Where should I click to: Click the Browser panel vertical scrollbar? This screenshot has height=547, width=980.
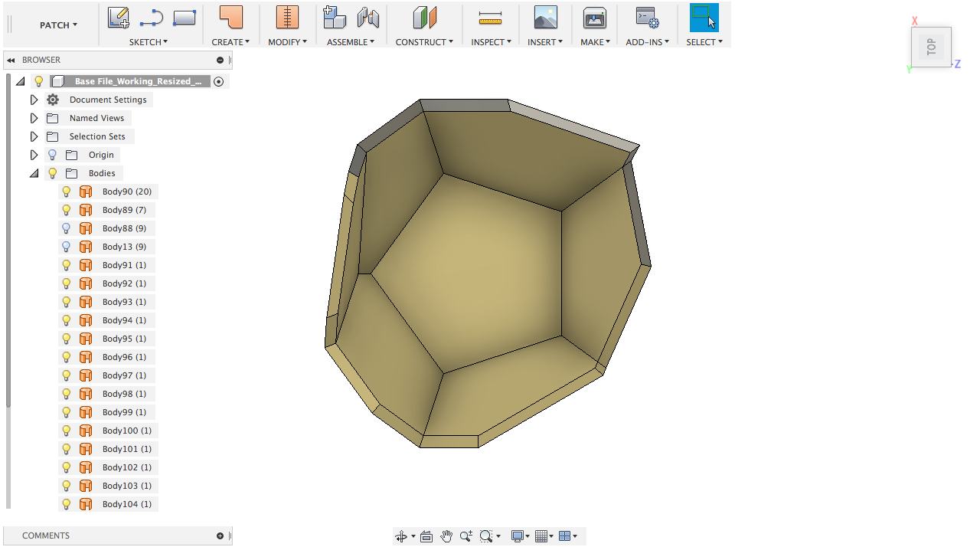8,240
